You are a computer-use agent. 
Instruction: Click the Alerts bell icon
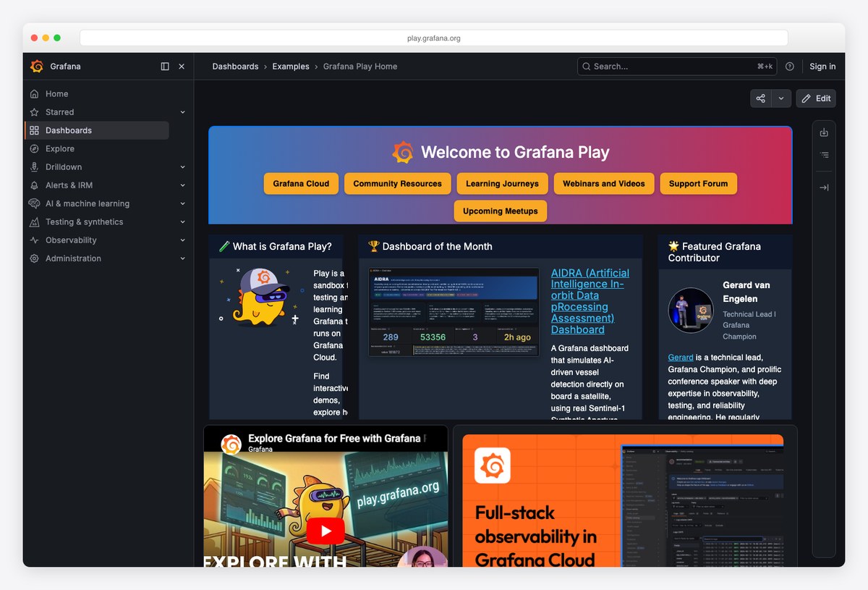[x=34, y=185]
